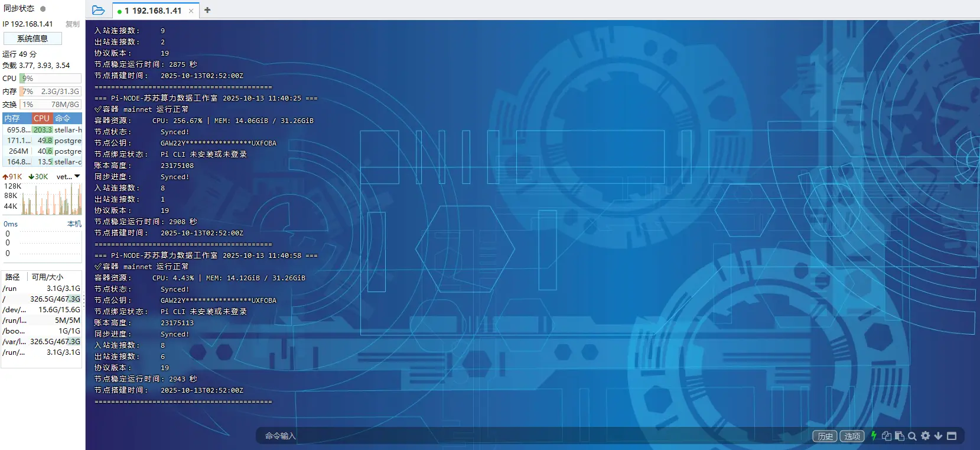Click CPU: 256.67% container resource line

click(204, 121)
